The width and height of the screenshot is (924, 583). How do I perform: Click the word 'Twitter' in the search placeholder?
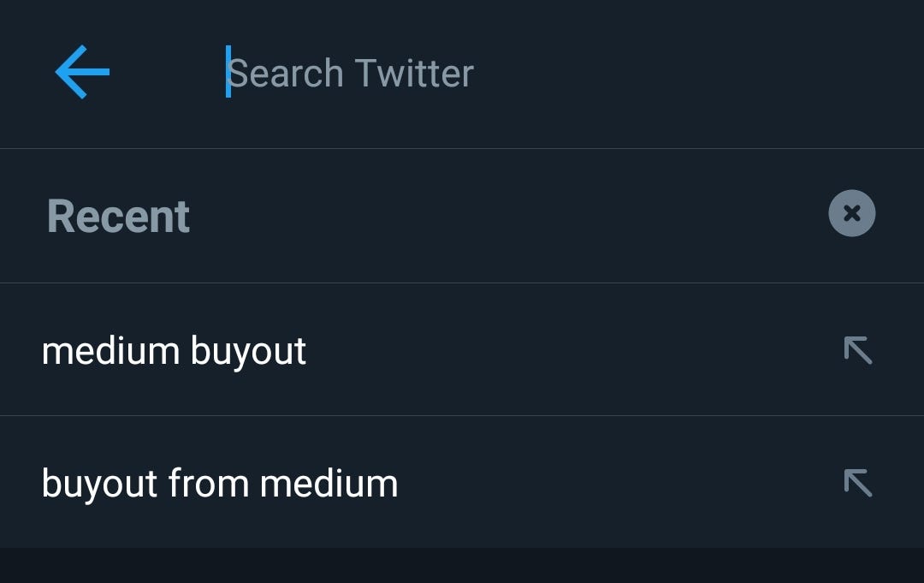(414, 73)
